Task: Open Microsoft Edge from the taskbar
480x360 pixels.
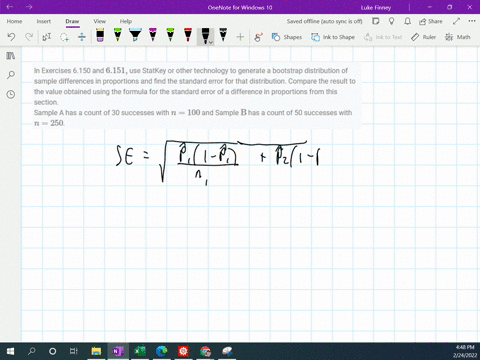Action: pyautogui.click(x=162, y=351)
